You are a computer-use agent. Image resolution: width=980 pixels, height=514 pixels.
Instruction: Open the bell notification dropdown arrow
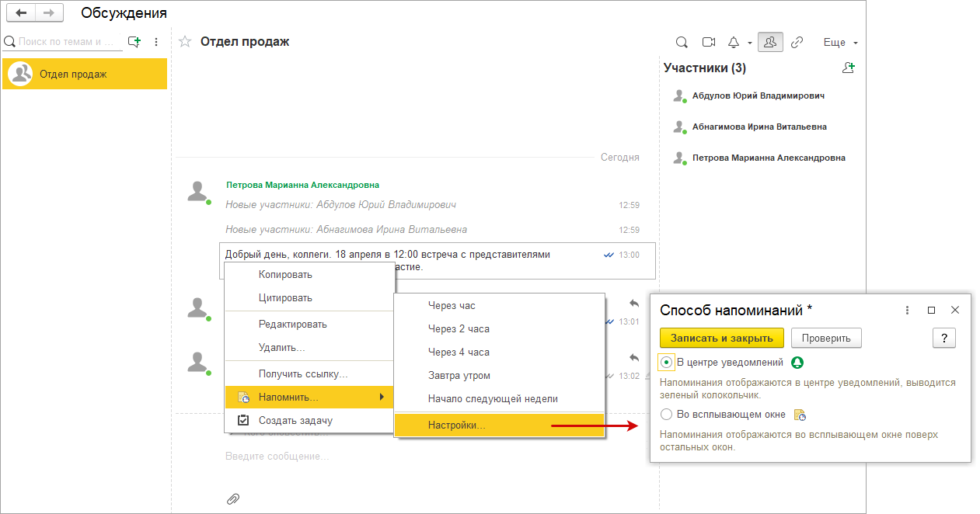[x=750, y=43]
